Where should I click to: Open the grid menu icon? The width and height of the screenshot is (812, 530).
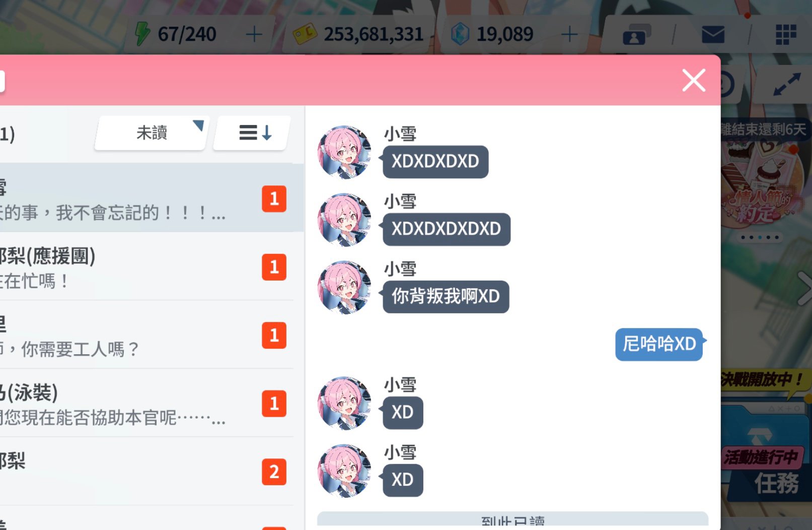786,34
